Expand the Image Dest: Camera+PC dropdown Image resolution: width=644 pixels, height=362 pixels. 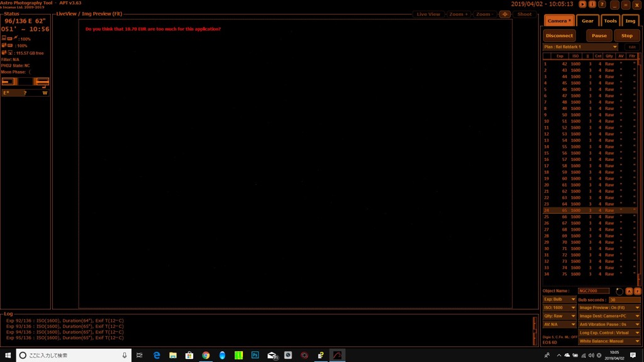[609, 317]
